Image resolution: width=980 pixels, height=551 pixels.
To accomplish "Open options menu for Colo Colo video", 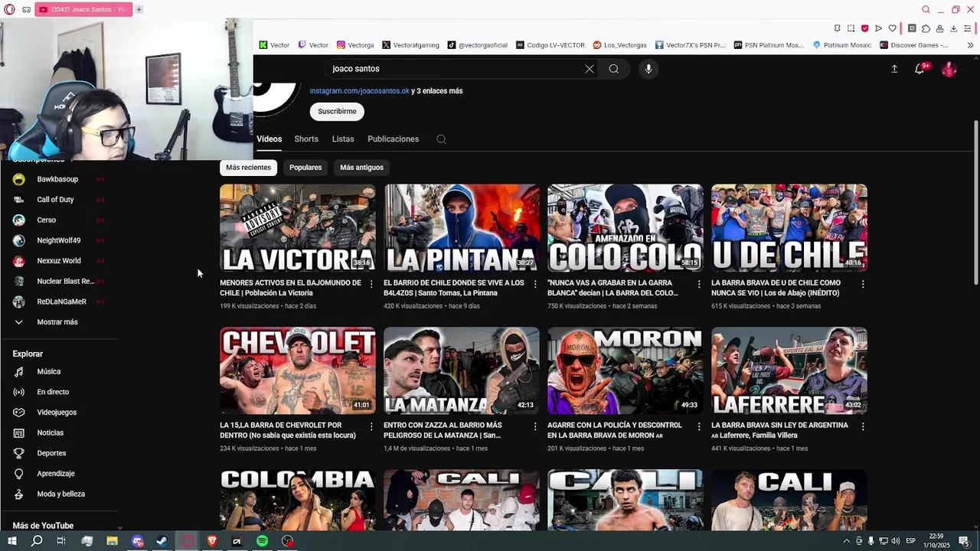I will (699, 284).
